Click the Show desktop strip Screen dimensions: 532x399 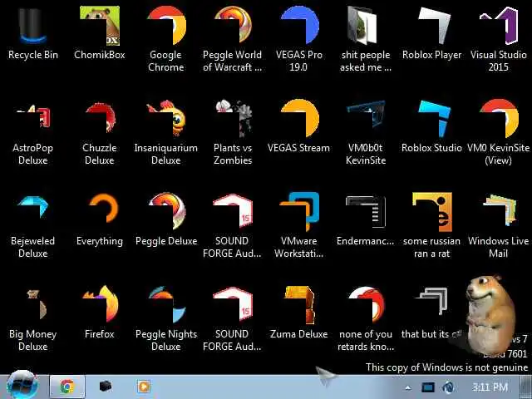526,387
